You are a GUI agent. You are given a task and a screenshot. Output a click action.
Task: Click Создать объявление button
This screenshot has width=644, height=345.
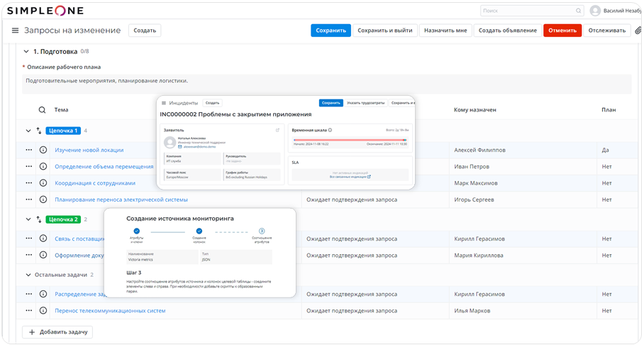coord(508,31)
